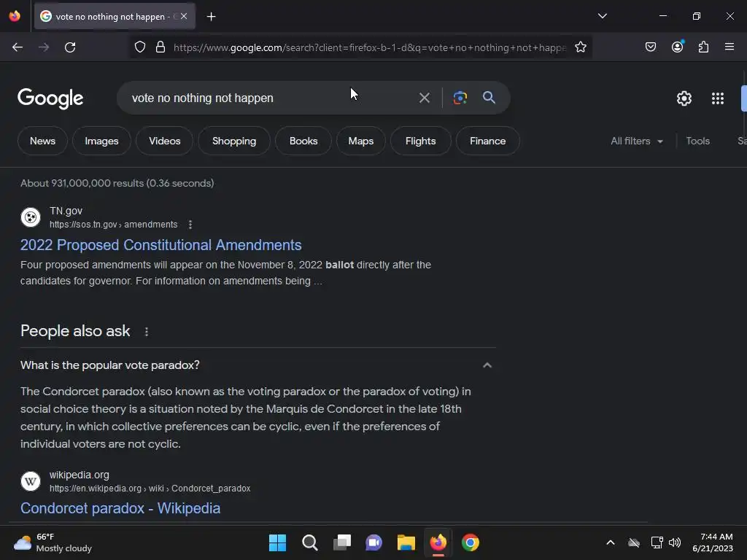Viewport: 747px width, 560px height.
Task: Open a new browser tab
Action: [x=211, y=17]
